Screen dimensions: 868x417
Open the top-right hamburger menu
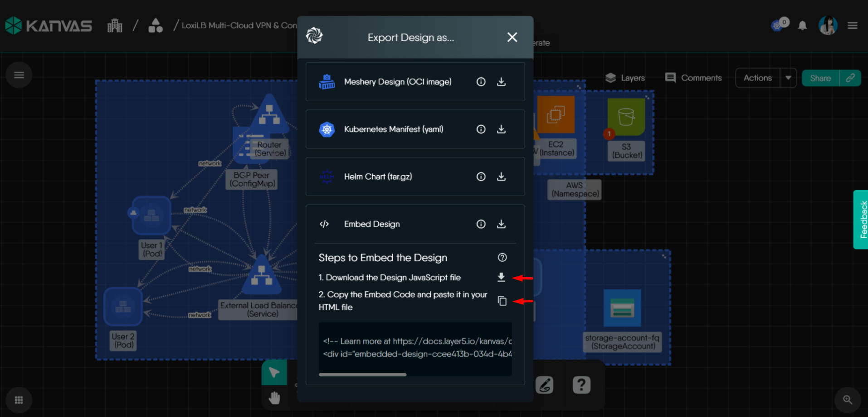pos(853,26)
